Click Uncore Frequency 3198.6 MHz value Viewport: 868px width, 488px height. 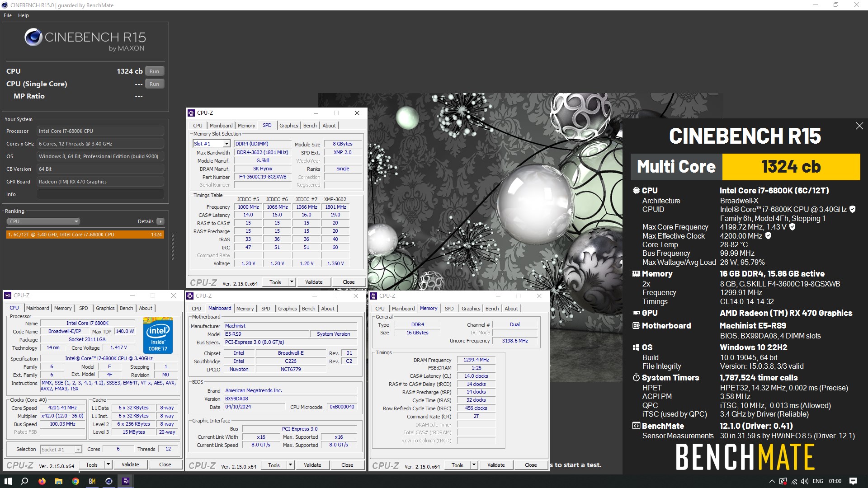[x=514, y=341]
